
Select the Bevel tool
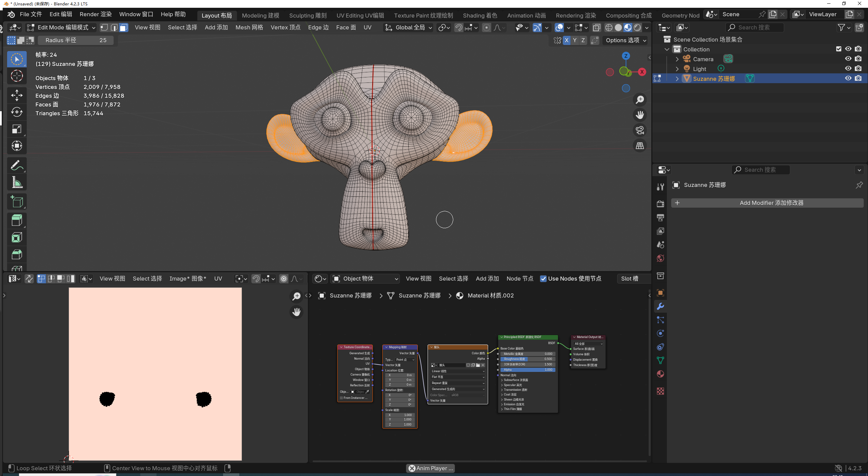point(17,255)
